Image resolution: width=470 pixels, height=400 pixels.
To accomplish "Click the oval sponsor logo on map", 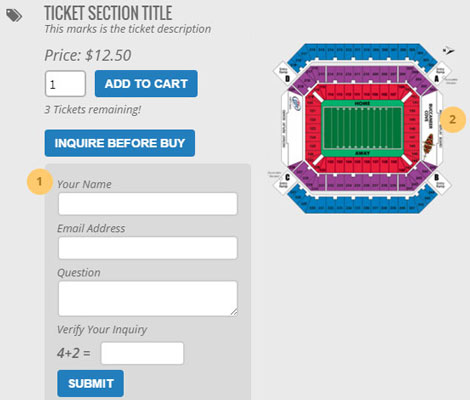I will tap(296, 104).
